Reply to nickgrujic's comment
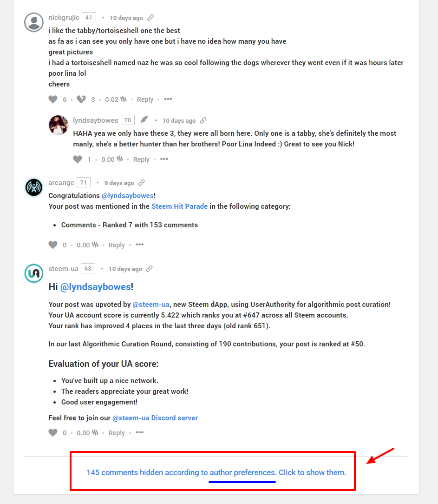Image resolution: width=438 pixels, height=504 pixels. click(145, 99)
